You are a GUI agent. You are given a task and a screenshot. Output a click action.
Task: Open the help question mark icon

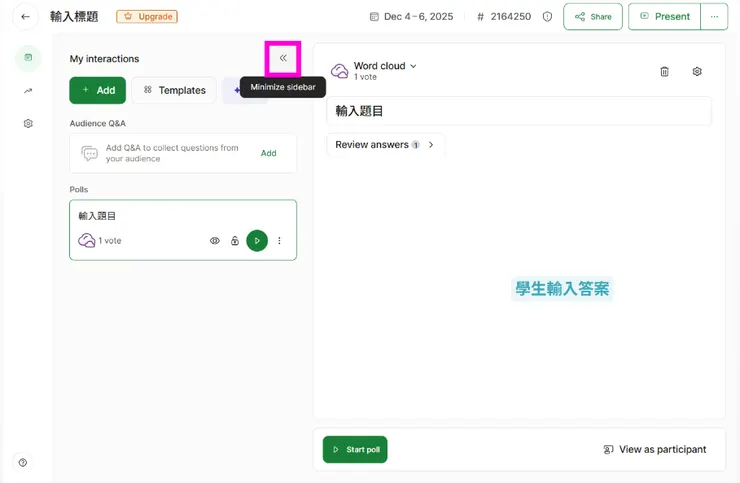pyautogui.click(x=23, y=462)
